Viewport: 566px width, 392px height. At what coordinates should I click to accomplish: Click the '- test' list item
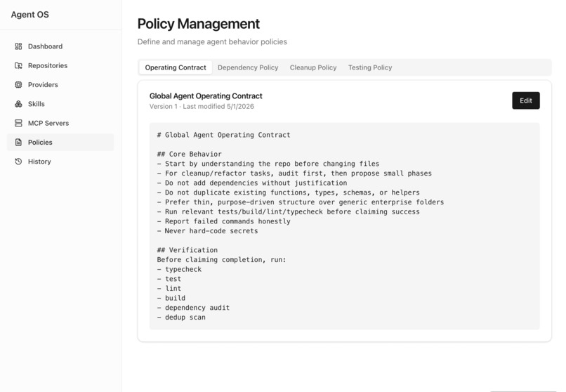click(x=169, y=279)
